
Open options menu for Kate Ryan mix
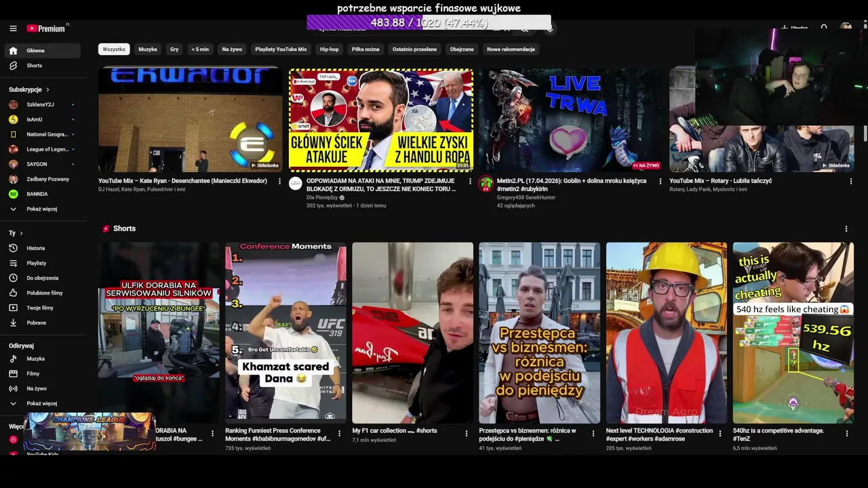click(x=279, y=182)
